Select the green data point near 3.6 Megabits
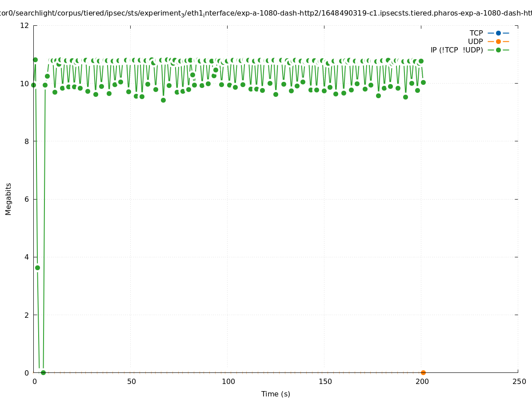This screenshot has width=532, height=400. (37, 268)
